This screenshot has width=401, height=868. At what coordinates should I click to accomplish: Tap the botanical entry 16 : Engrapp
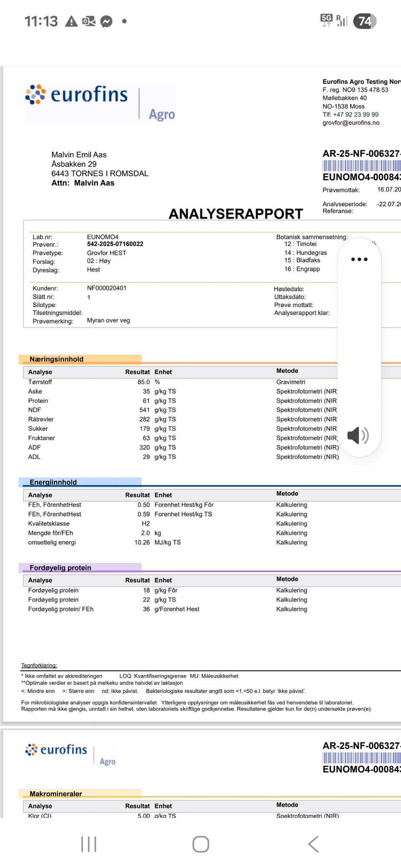coord(302,269)
